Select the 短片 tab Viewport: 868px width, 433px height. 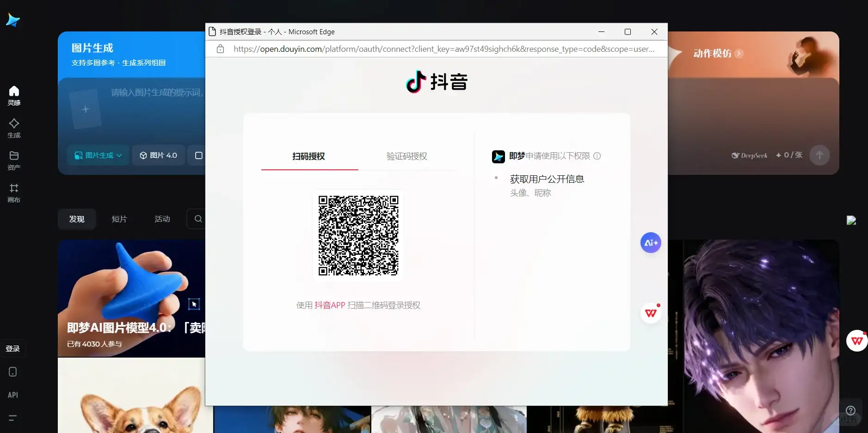tap(119, 219)
